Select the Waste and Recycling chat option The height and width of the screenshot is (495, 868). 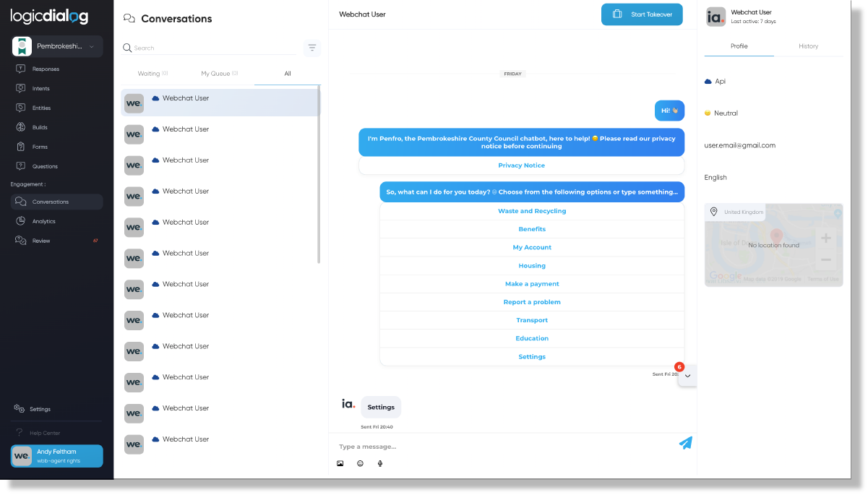(x=532, y=210)
